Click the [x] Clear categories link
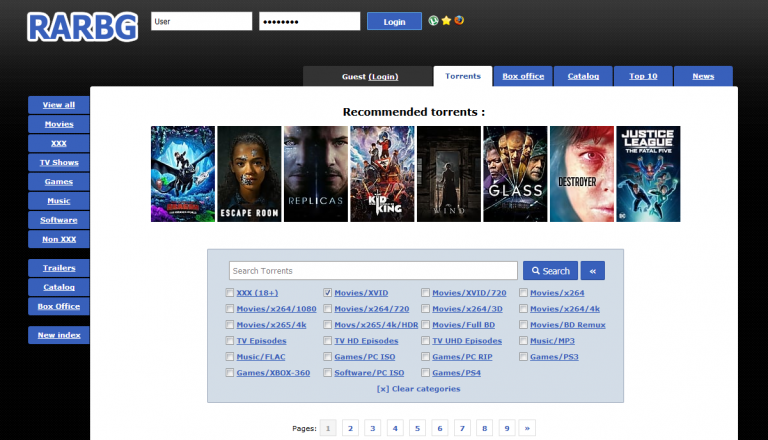This screenshot has height=440, width=768. (x=418, y=389)
